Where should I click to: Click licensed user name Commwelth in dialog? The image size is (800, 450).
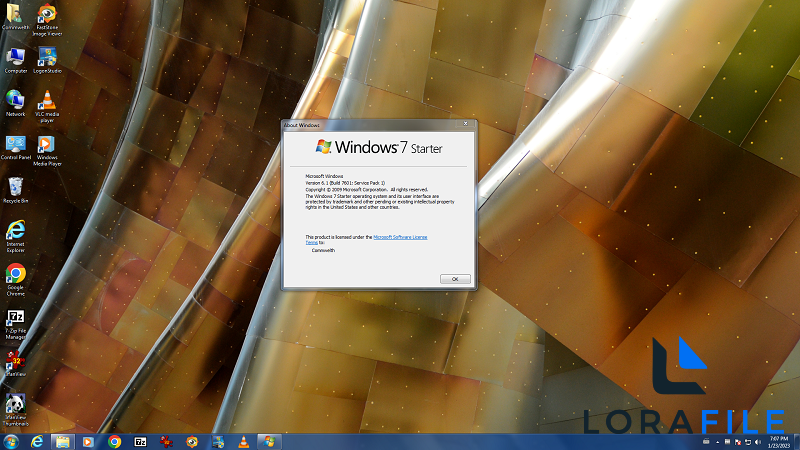click(323, 251)
